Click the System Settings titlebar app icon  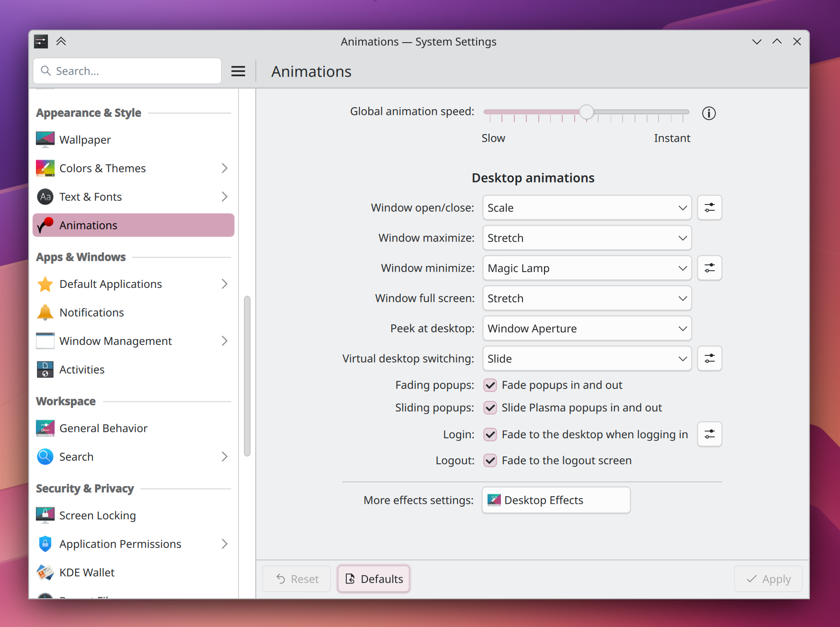click(41, 42)
